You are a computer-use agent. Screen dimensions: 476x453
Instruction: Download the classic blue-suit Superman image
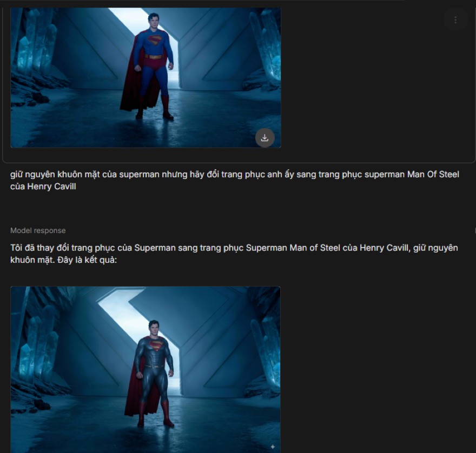tap(265, 138)
